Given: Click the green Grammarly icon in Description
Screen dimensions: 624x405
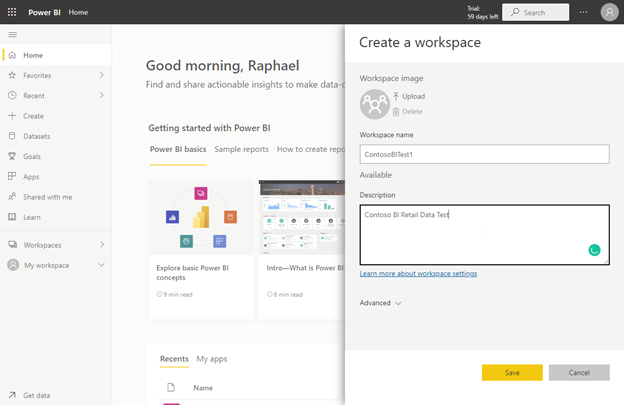Looking at the screenshot, I should pyautogui.click(x=595, y=250).
